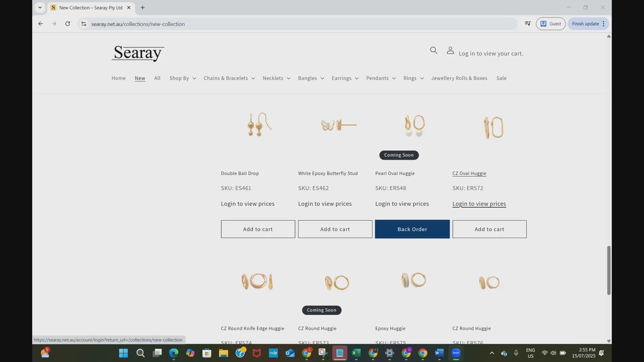Expand the Shop By menu
644x362 pixels.
(182, 78)
